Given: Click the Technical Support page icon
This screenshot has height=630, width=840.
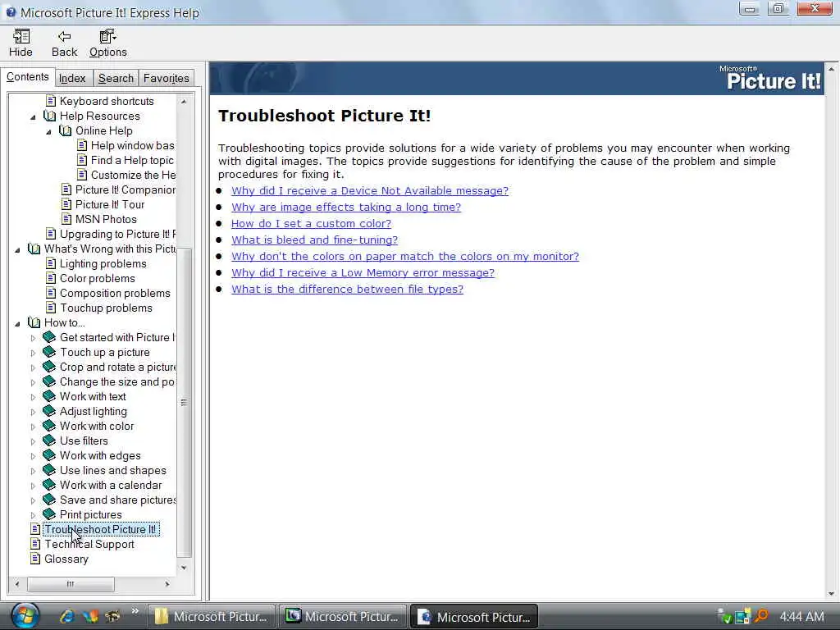Looking at the screenshot, I should click(35, 544).
